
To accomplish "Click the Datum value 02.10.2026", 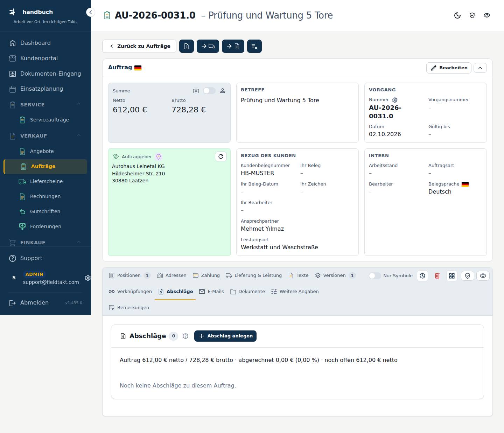I will tap(385, 134).
